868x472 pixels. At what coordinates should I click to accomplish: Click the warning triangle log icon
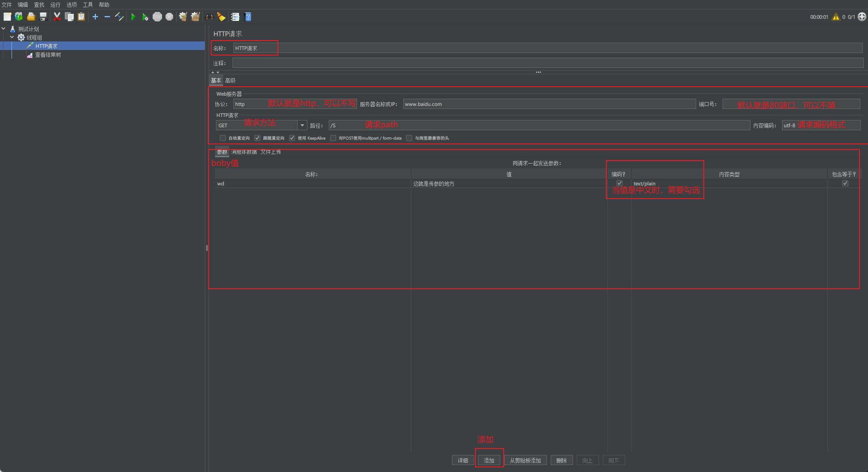(836, 17)
